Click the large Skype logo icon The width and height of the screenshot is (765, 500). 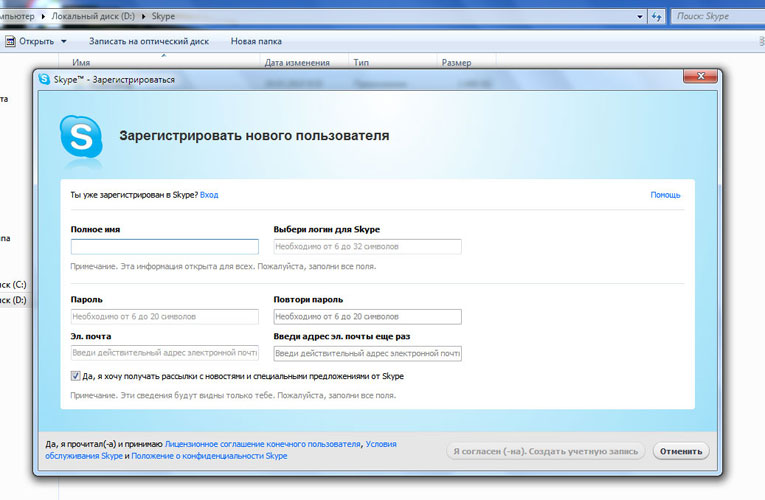pyautogui.click(x=81, y=137)
